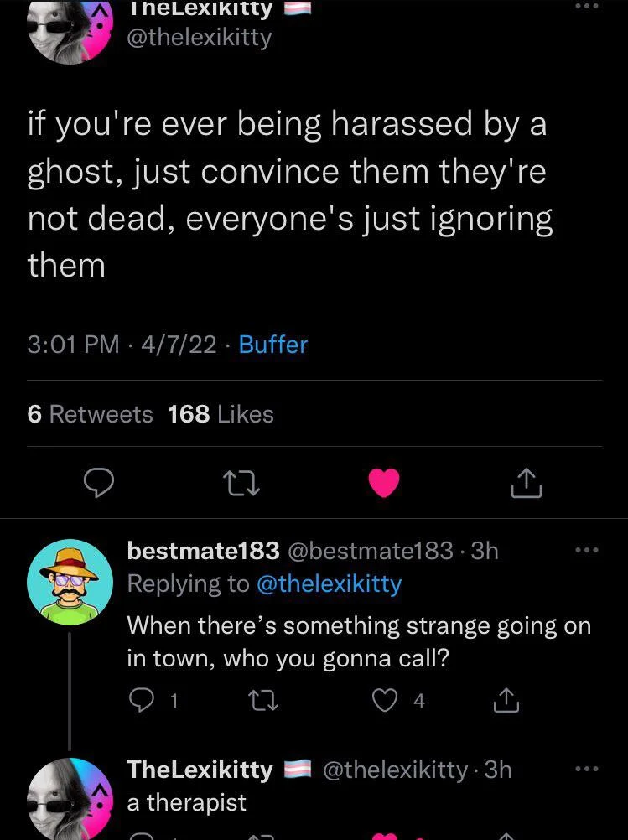The image size is (628, 840).
Task: View the 168 Likes list
Action: [221, 414]
